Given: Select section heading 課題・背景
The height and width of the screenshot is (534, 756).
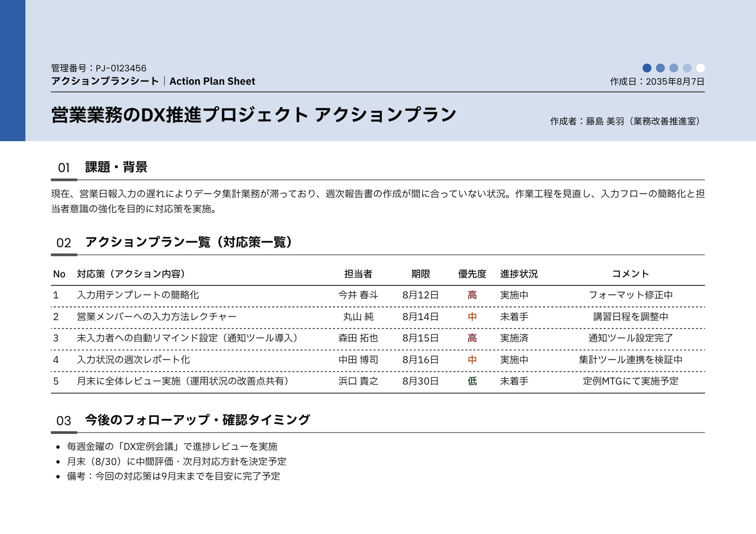Looking at the screenshot, I should tap(116, 167).
